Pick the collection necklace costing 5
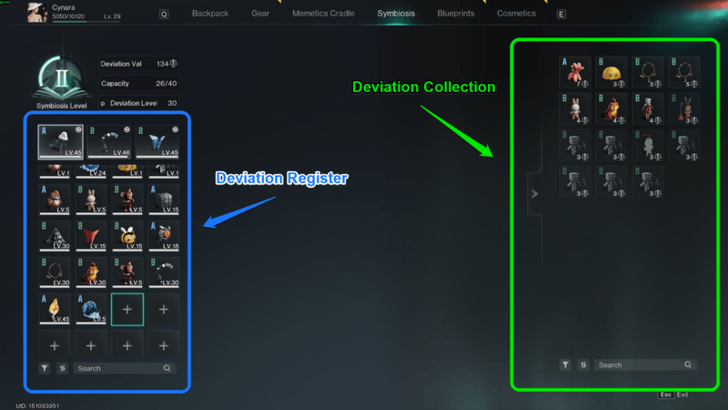The image size is (728, 410). coord(684,72)
